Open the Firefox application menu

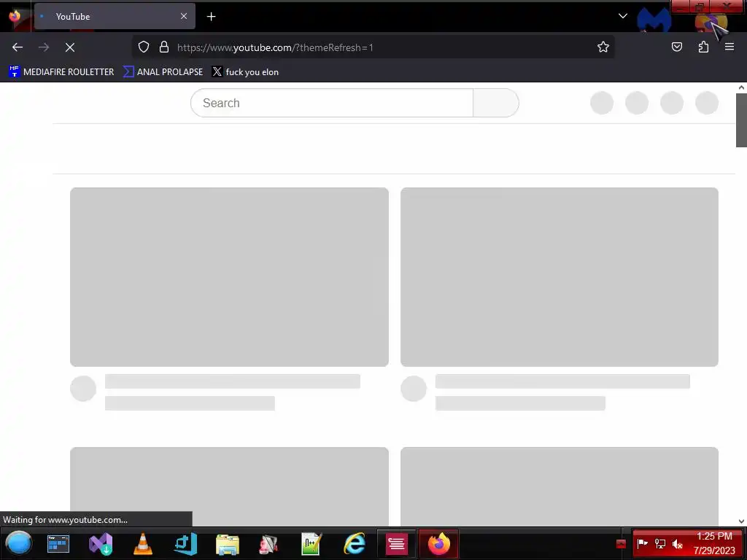point(729,47)
